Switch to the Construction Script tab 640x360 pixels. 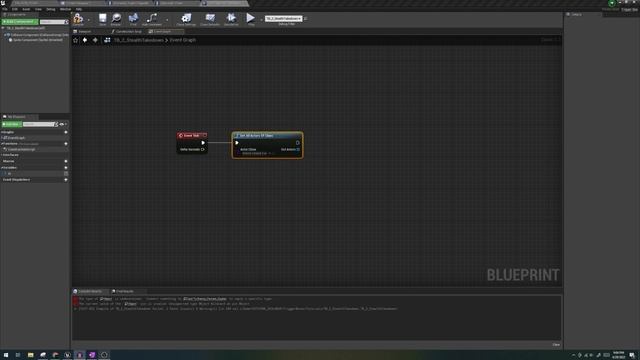128,31
